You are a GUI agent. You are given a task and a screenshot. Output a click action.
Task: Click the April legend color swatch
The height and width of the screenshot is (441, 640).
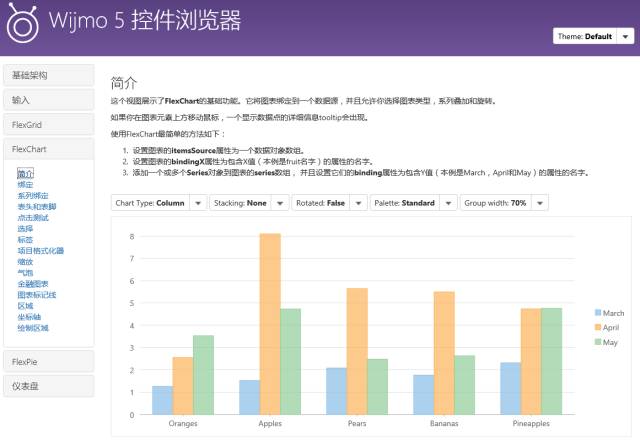tap(598, 327)
